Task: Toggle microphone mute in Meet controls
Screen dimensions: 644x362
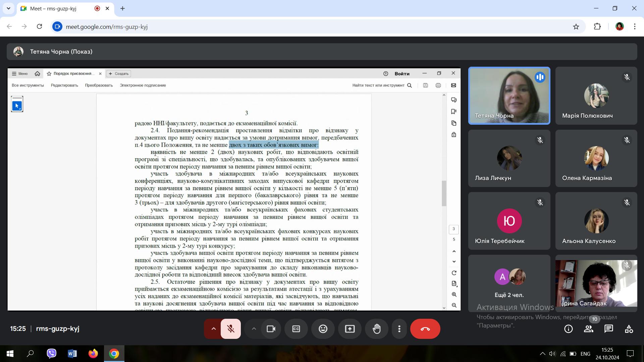Action: point(231,329)
